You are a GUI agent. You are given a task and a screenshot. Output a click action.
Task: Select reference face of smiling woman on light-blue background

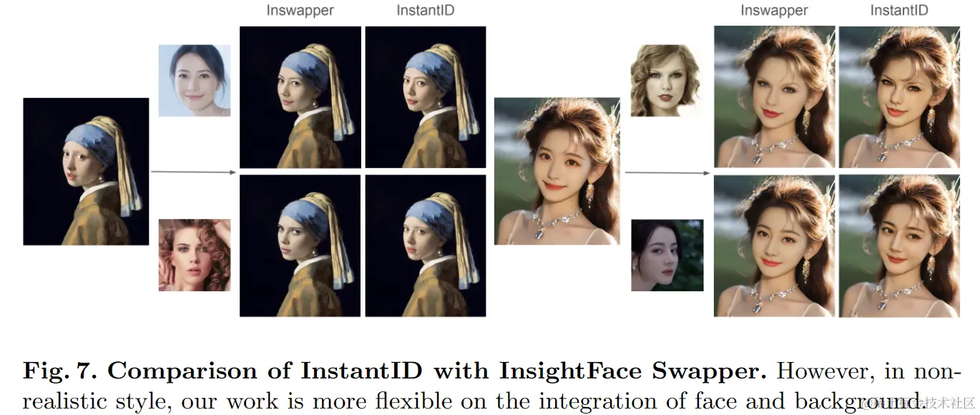pyautogui.click(x=195, y=81)
